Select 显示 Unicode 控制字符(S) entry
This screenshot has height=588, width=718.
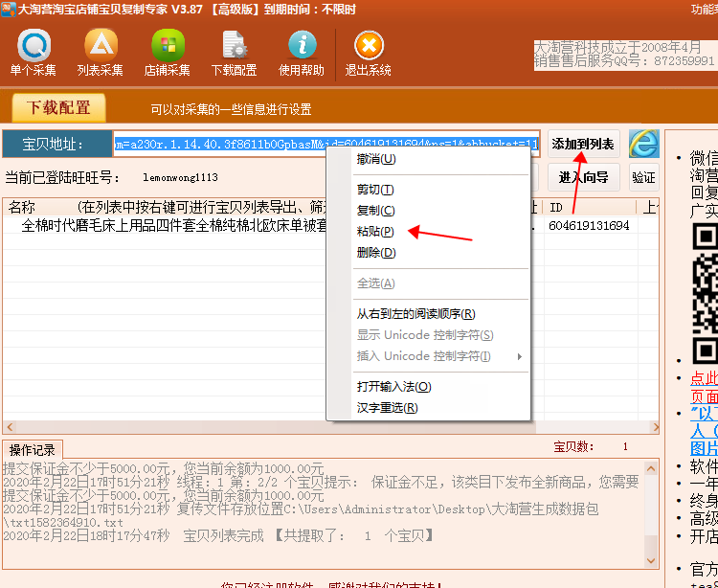coord(428,335)
